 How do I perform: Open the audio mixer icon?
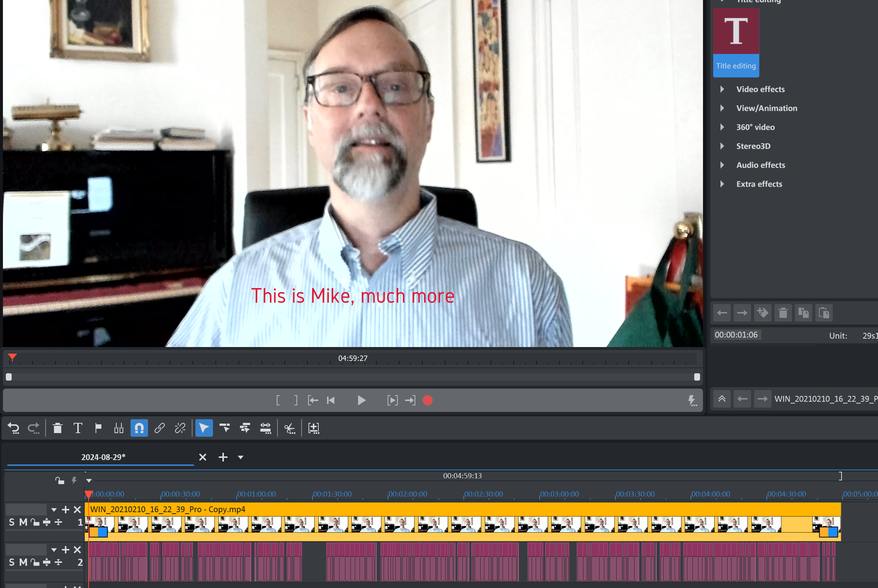point(119,428)
